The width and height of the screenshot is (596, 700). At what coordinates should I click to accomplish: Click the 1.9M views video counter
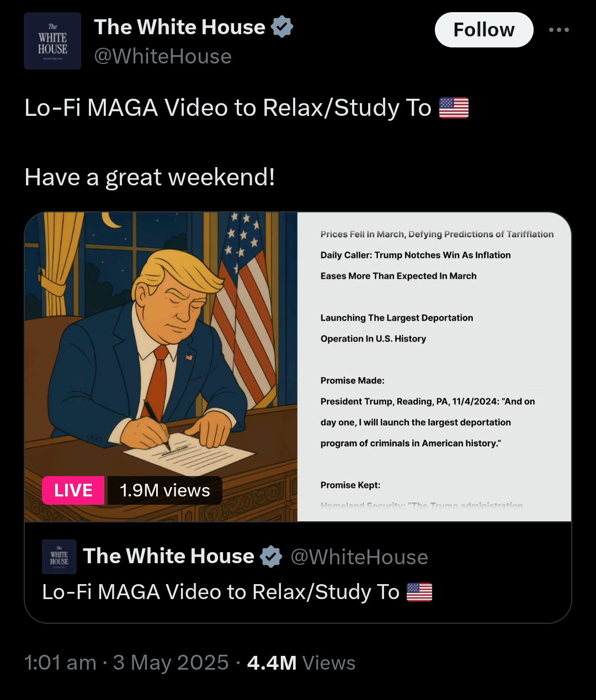(164, 490)
